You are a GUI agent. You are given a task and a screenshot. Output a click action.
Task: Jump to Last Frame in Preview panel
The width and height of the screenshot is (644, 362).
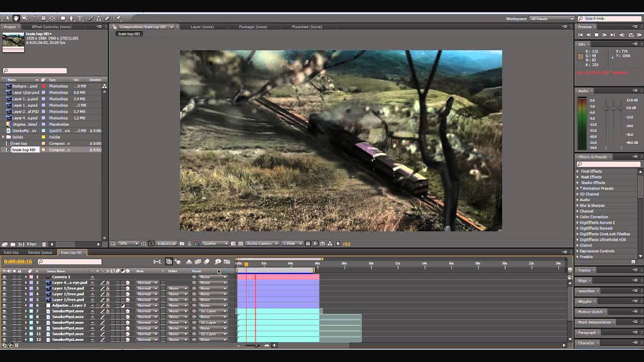612,35
